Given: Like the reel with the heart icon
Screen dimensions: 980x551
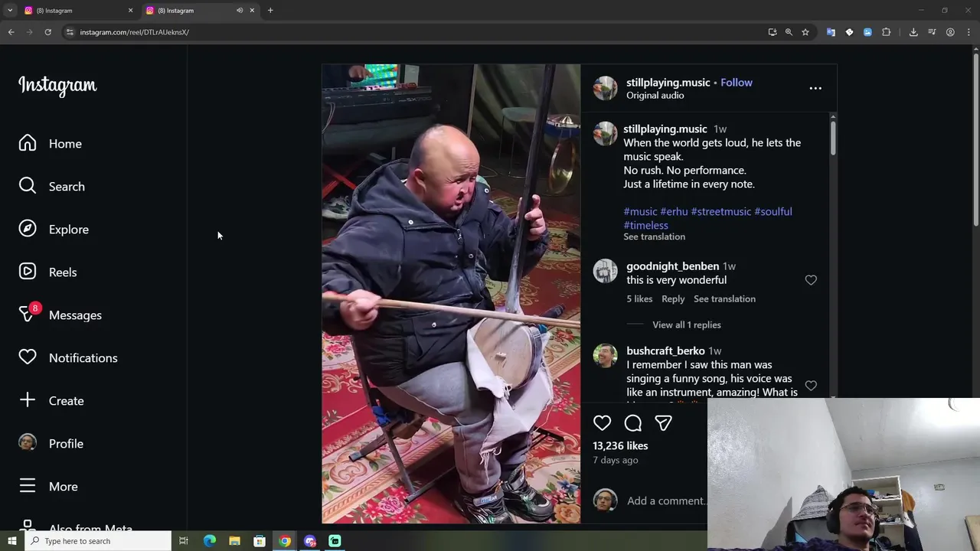Looking at the screenshot, I should [602, 423].
